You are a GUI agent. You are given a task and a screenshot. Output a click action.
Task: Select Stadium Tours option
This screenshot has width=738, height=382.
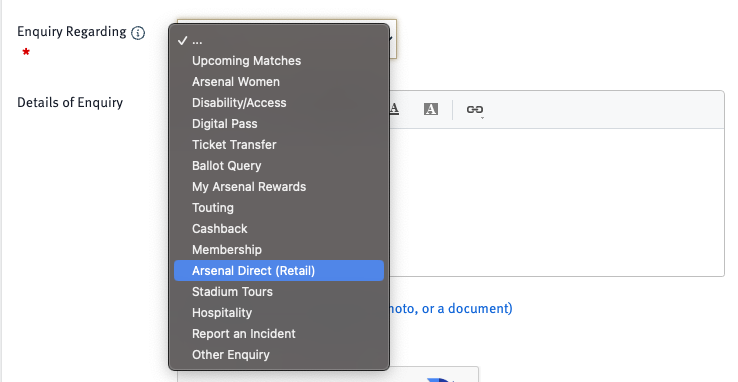tap(279, 292)
